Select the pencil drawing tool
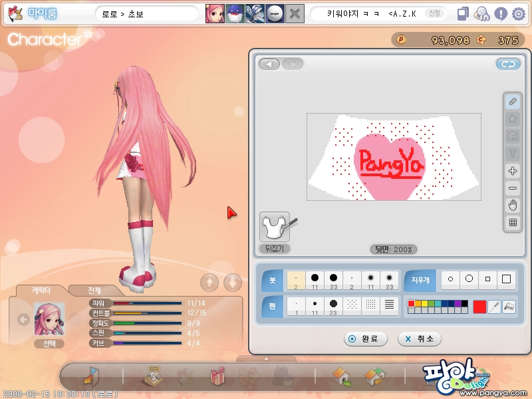Viewport: 532px width, 399px height. (x=513, y=102)
